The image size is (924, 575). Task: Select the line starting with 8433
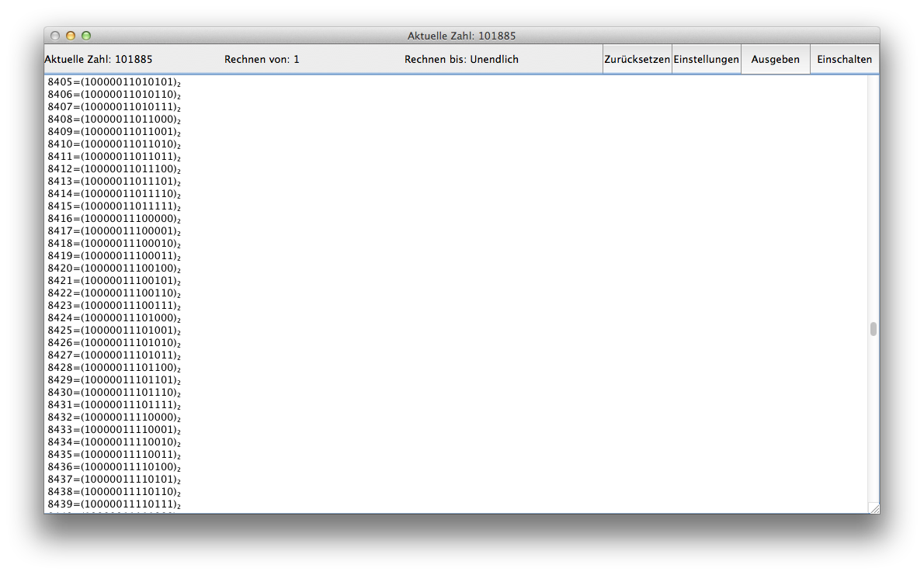[x=114, y=429]
